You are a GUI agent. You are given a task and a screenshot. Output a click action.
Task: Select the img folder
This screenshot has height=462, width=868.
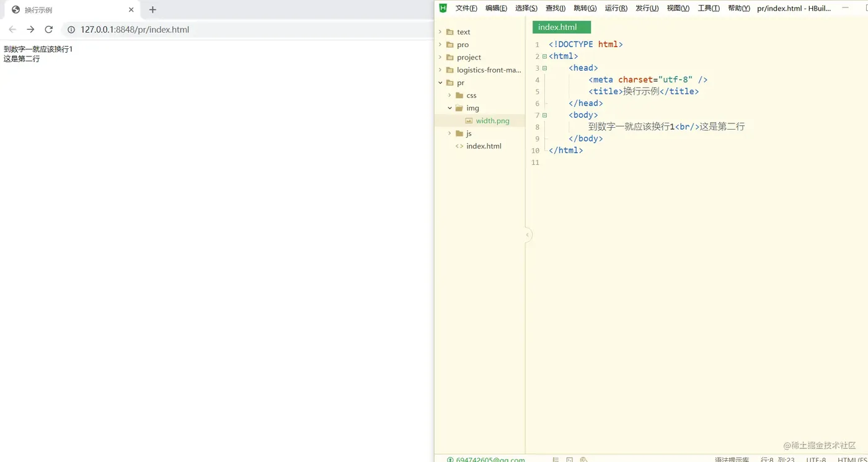(480, 108)
